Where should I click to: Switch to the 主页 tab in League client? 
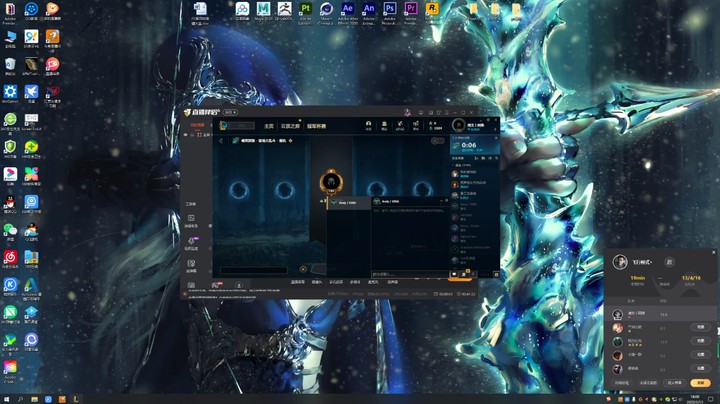pyautogui.click(x=269, y=126)
